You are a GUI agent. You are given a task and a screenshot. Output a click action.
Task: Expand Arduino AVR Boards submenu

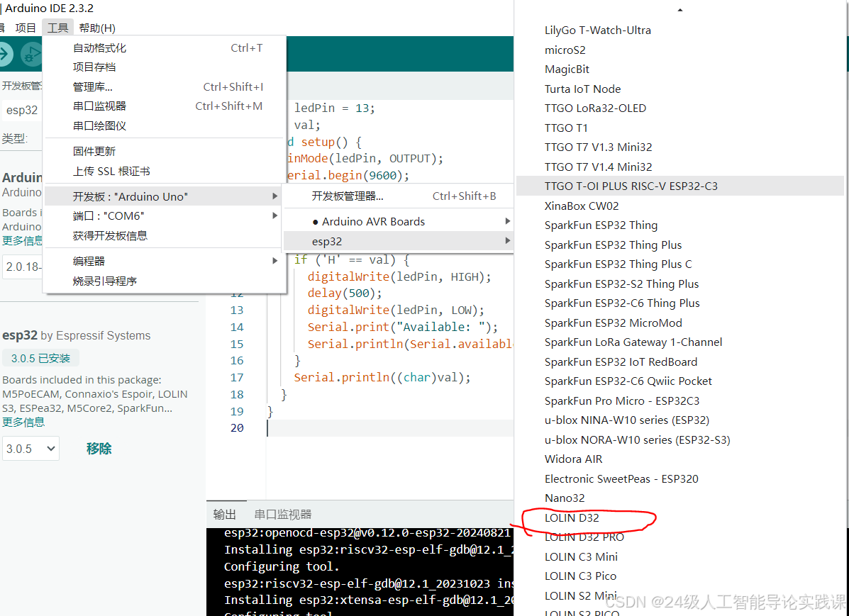click(x=399, y=221)
